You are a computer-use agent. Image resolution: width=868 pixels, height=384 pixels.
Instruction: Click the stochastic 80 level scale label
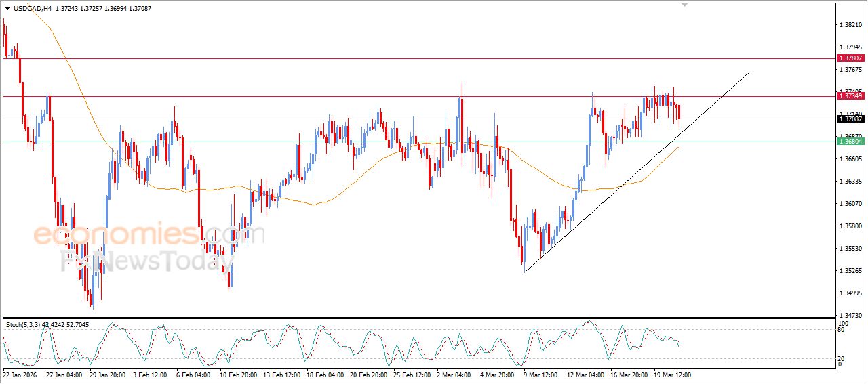[x=841, y=330]
